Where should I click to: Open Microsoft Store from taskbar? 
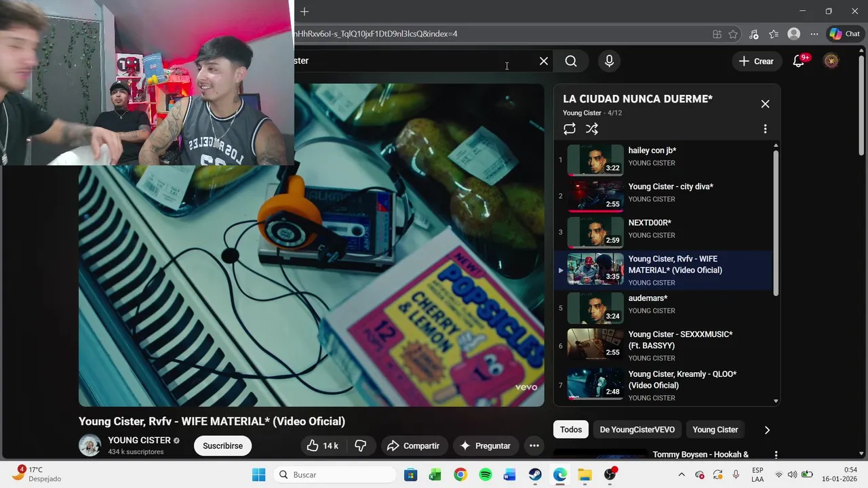coord(410,474)
